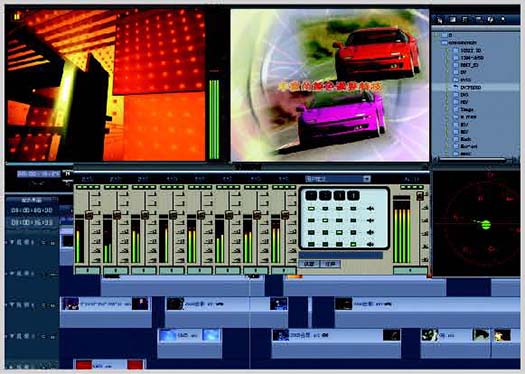Viewport: 525px width, 374px height.
Task: Click the pause icon on the source monitor
Action: tap(17, 16)
